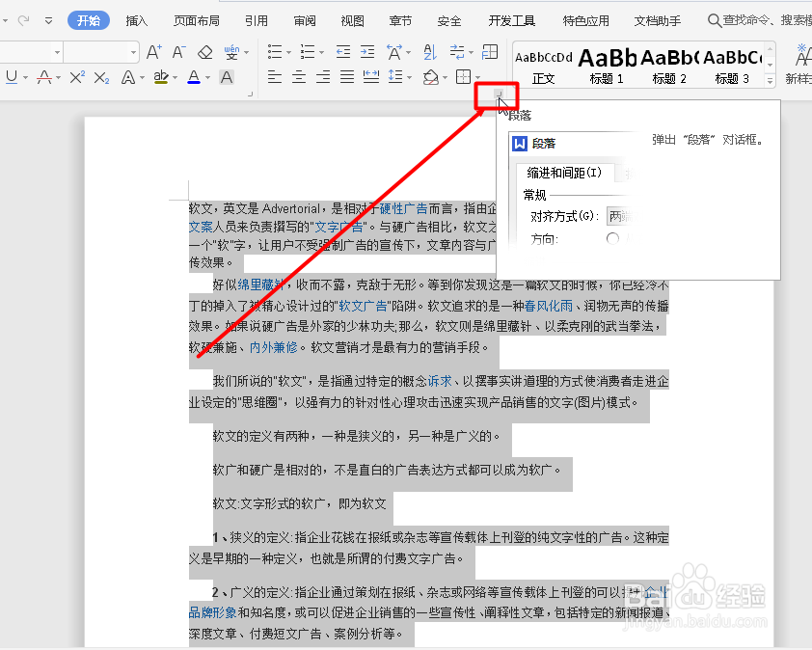Open the Paragraph dialog launcher icon
Screen dimensions: 812x650
(x=499, y=94)
